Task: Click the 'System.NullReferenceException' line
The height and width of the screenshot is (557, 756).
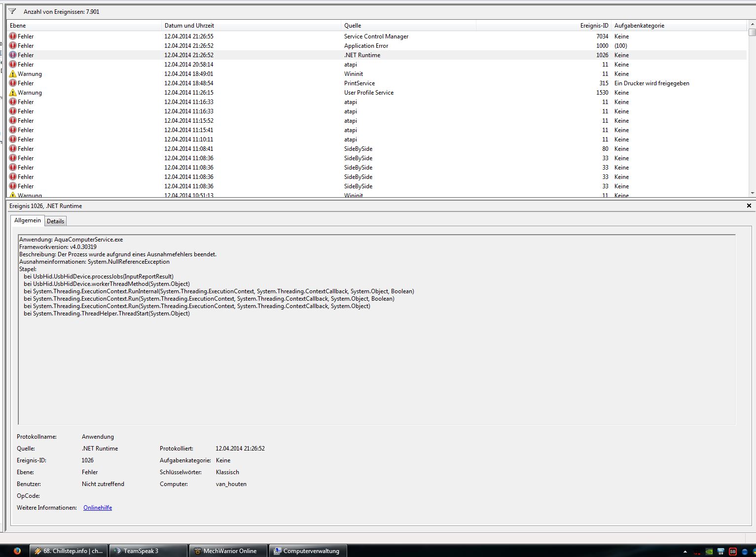Action: [95, 262]
